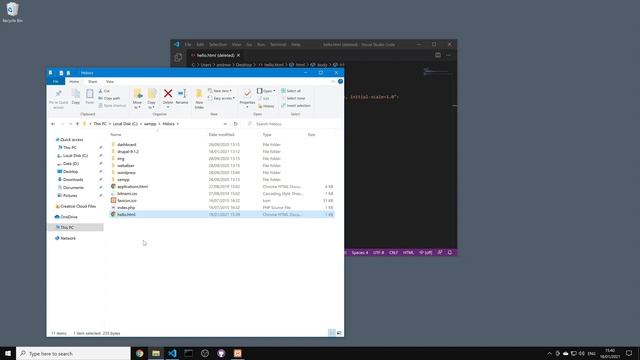Screen dimensions: 640x360
Task: Click the Properties checkmark icon
Action: [247, 94]
